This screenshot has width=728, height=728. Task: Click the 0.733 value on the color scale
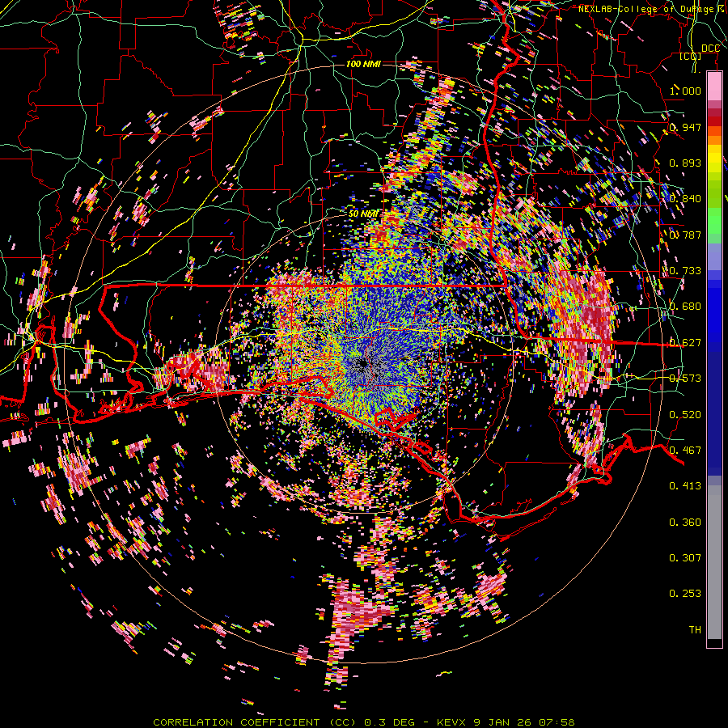[x=685, y=271]
